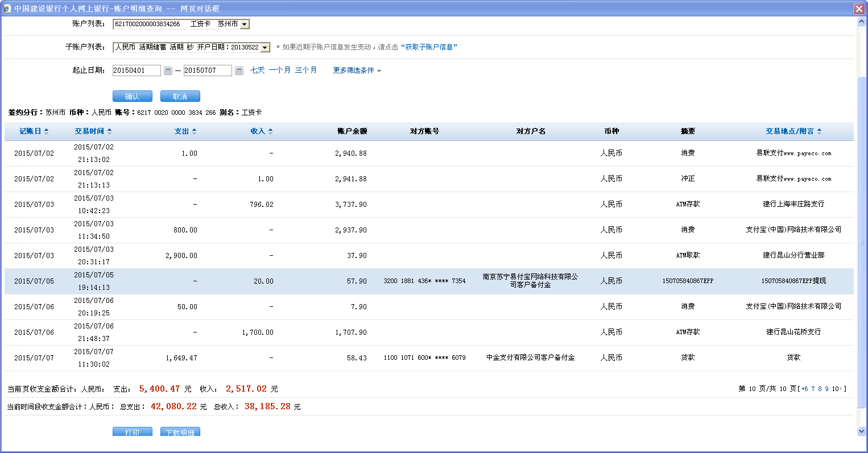Click the 下载明细 download button
The image size is (868, 453).
pyautogui.click(x=180, y=432)
